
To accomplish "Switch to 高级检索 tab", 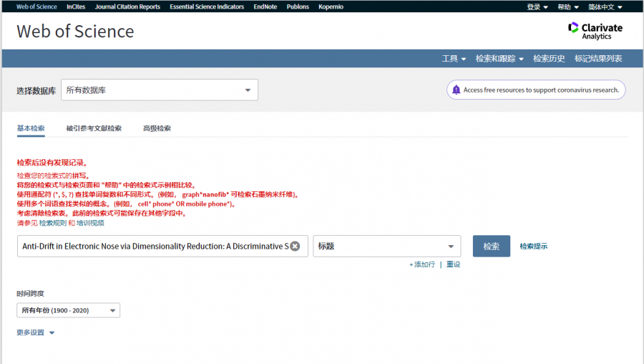I will tap(157, 129).
